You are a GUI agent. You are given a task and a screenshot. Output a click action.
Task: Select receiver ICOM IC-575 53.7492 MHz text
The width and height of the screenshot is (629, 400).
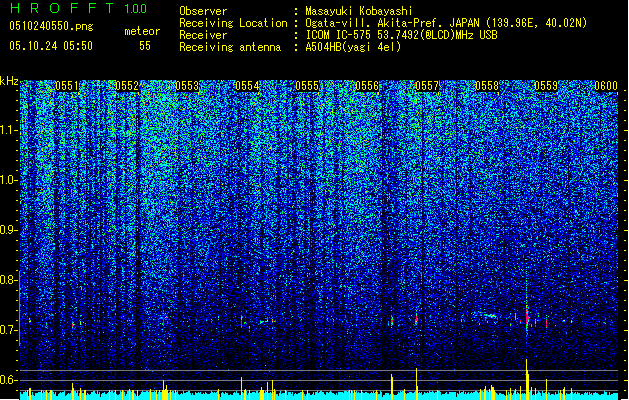point(401,35)
